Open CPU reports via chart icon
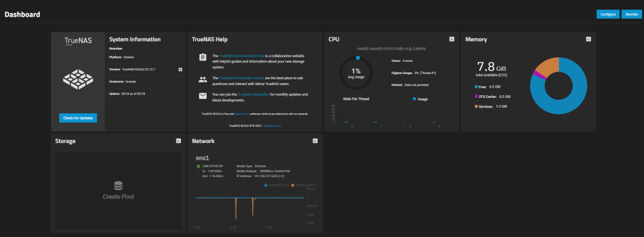Viewport: 644px width, 237px height. coord(452,39)
